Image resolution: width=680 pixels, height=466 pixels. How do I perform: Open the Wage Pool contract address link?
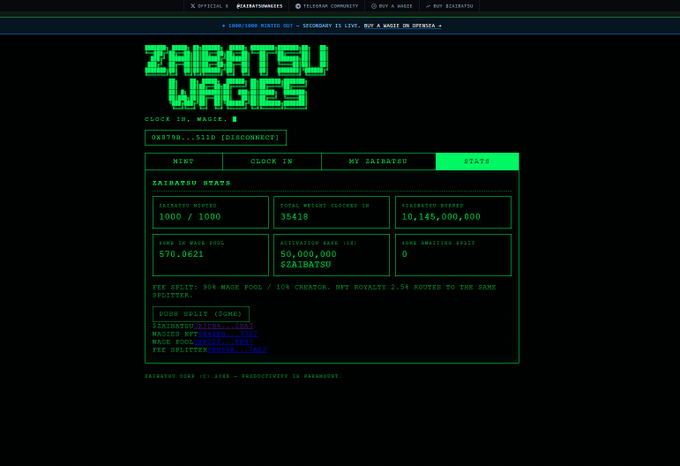click(223, 342)
